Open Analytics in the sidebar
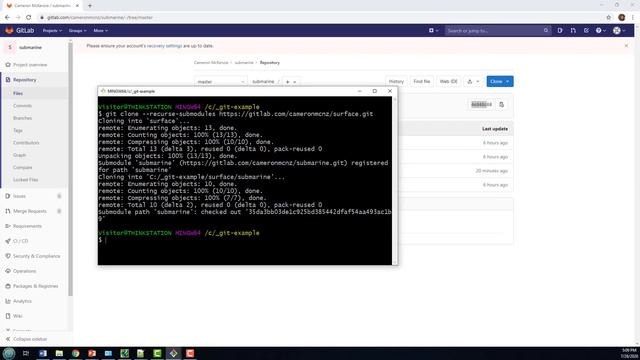Image resolution: width=640 pixels, height=360 pixels. [22, 301]
